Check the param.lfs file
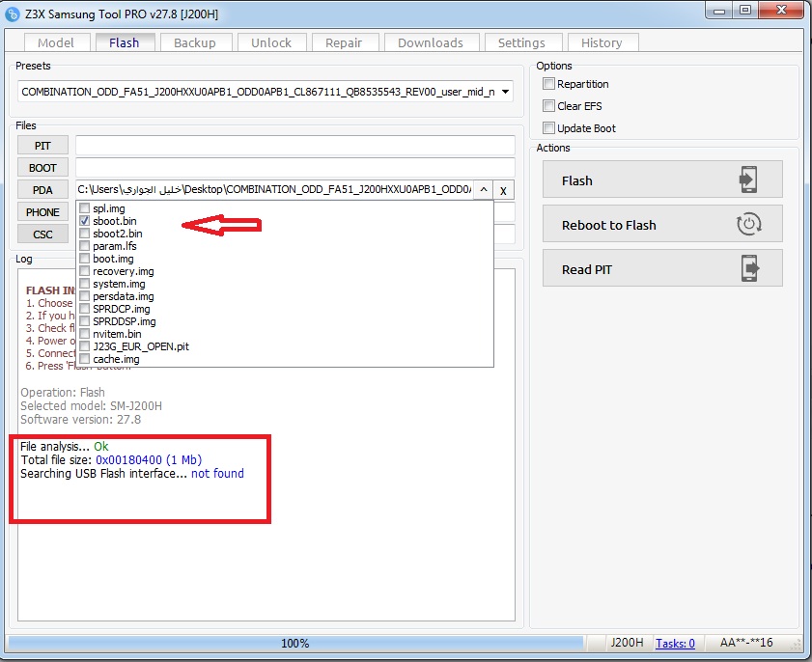This screenshot has height=662, width=812. tap(84, 246)
